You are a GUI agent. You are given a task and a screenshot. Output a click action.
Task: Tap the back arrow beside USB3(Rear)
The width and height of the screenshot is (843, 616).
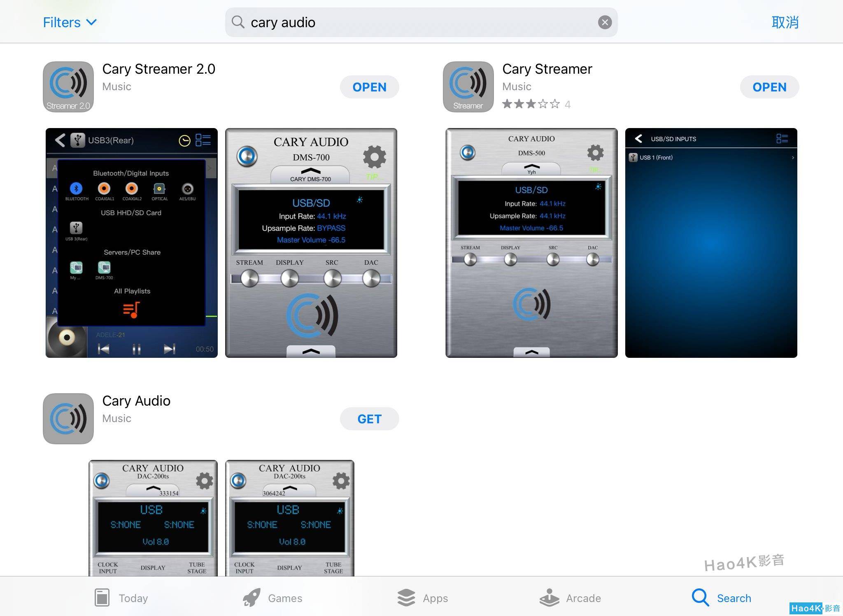60,140
